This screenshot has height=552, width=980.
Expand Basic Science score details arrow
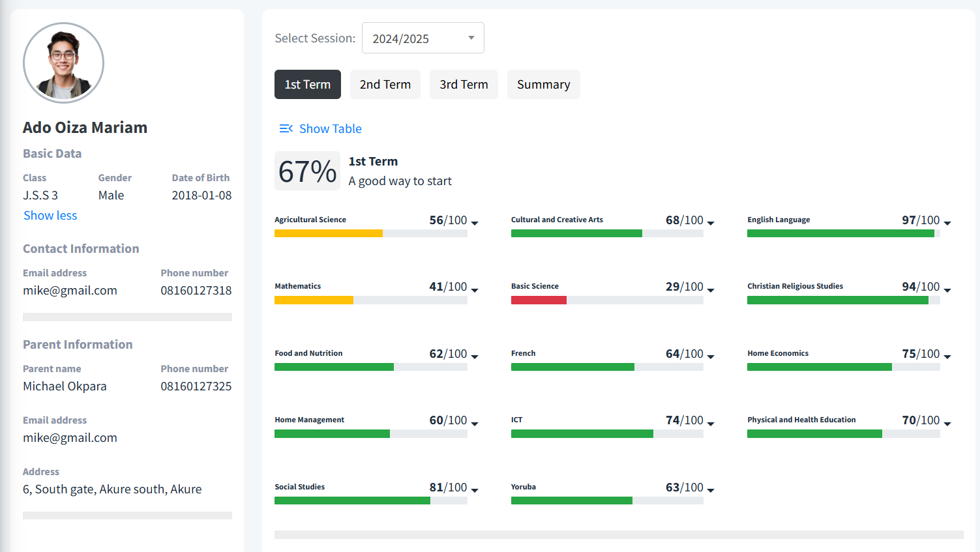pyautogui.click(x=711, y=289)
